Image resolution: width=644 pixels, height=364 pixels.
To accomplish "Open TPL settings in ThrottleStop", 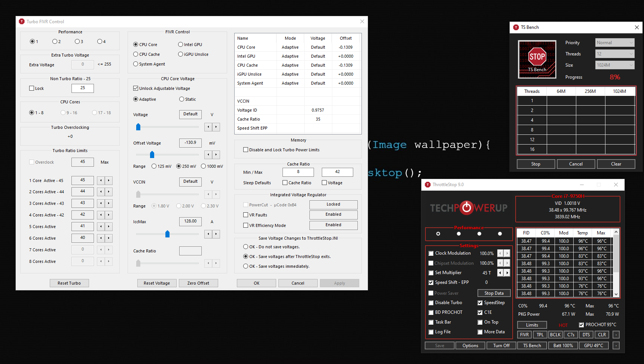I will point(540,335).
